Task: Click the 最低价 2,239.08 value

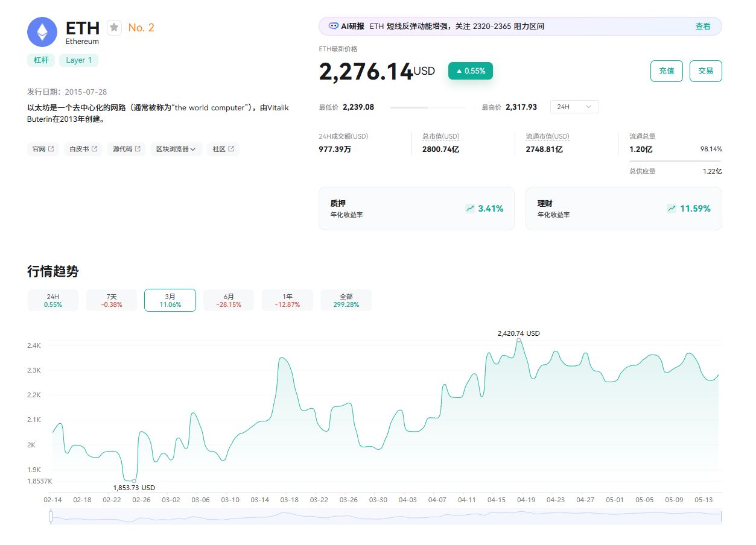Action: [358, 107]
